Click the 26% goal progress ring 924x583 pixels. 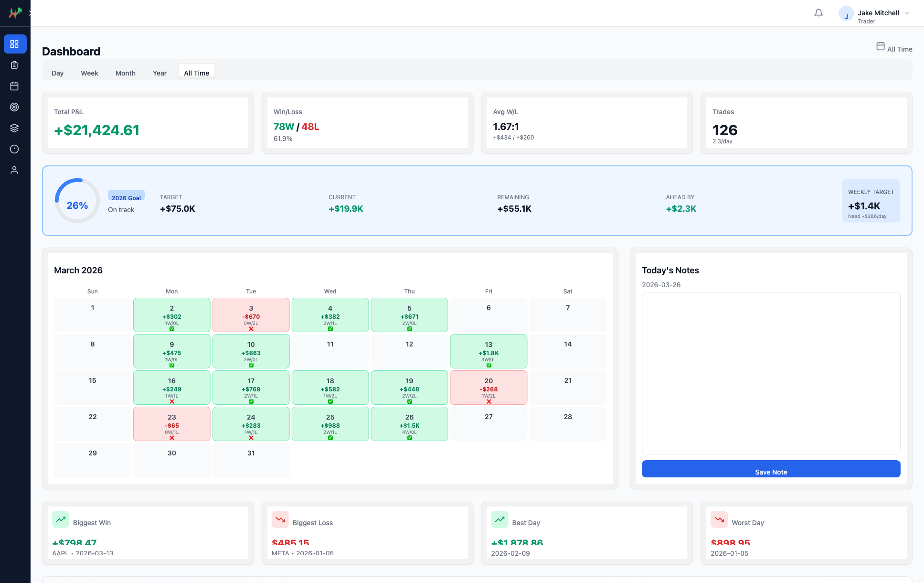point(77,205)
